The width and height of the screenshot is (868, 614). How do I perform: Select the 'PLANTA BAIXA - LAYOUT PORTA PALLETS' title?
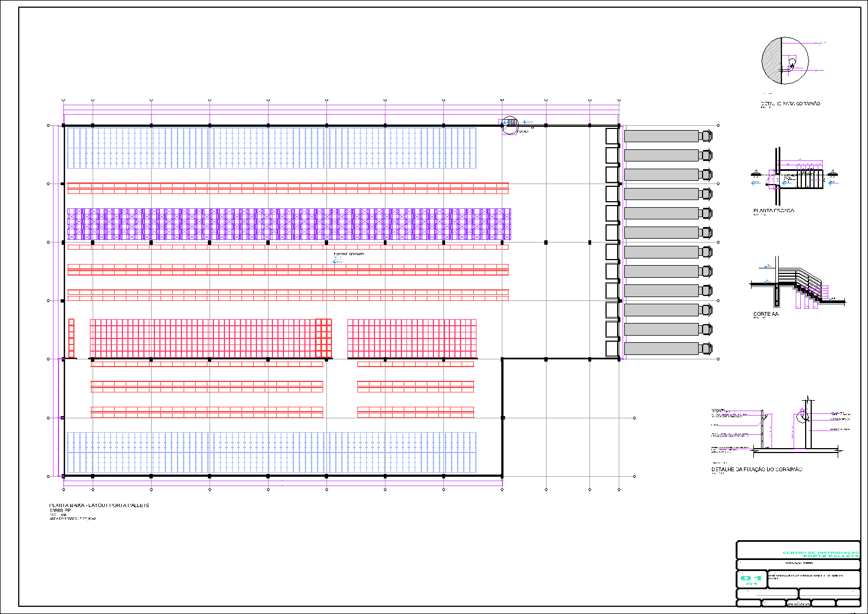pos(99,505)
